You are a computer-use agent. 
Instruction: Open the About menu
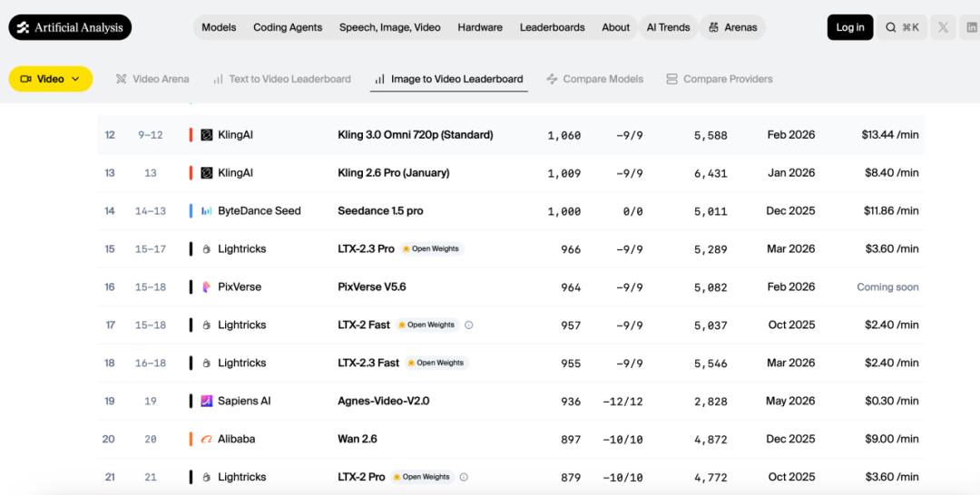point(615,27)
